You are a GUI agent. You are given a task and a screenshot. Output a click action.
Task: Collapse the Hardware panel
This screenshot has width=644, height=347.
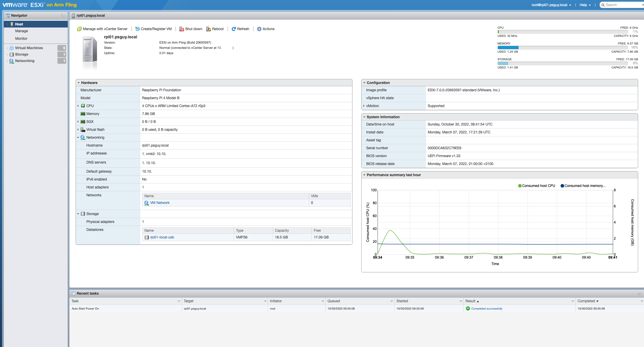pyautogui.click(x=79, y=83)
